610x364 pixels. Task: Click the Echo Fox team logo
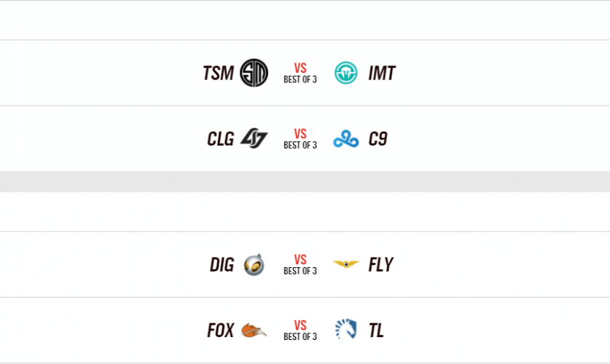254,331
